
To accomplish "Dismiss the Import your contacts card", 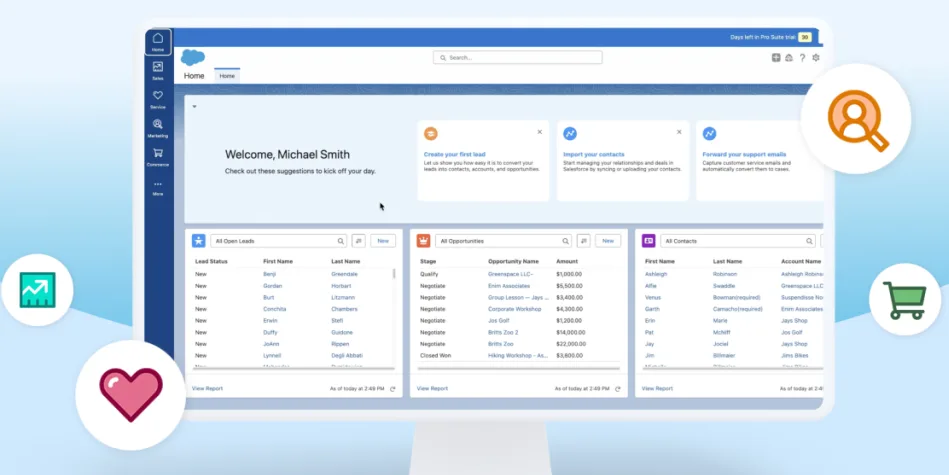I will pyautogui.click(x=679, y=132).
